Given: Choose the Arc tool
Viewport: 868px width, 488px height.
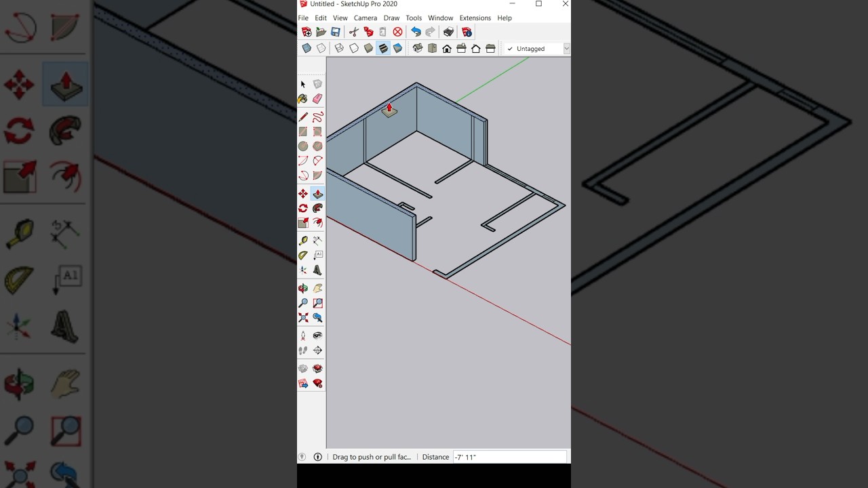Looking at the screenshot, I should 303,161.
